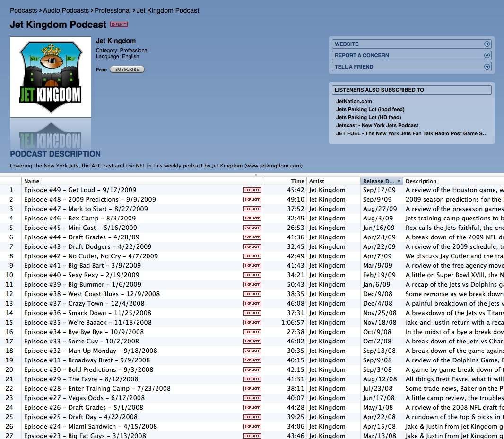
Task: Open the Podcasts breadcrumb
Action: 24,10
